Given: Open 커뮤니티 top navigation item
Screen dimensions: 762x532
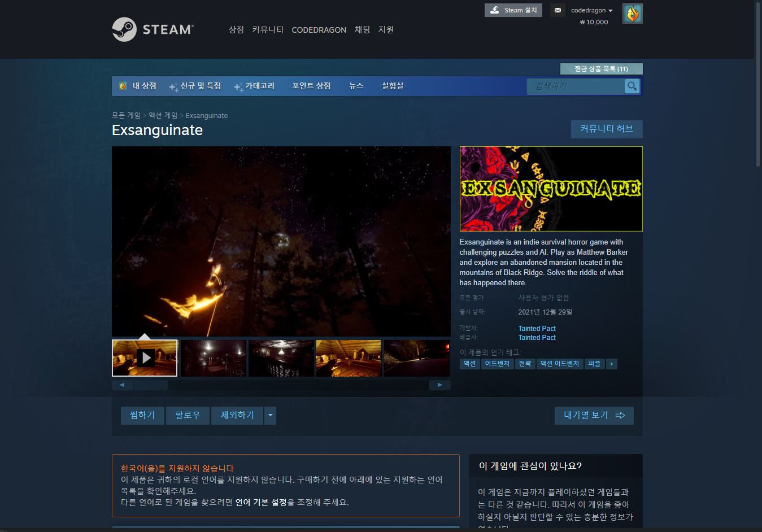Looking at the screenshot, I should (x=268, y=30).
